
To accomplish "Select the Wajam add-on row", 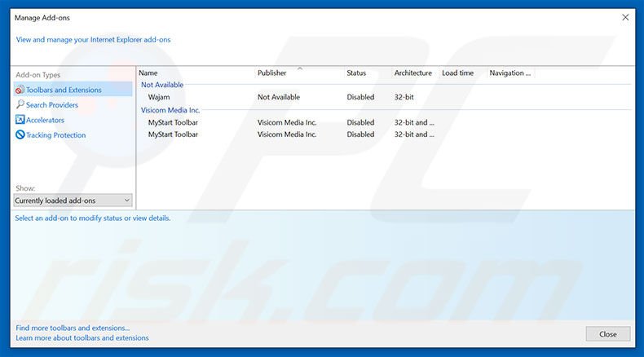I will [384, 97].
